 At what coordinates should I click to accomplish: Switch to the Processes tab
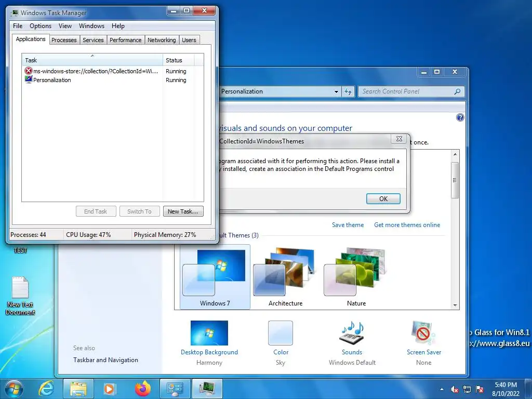pyautogui.click(x=64, y=40)
